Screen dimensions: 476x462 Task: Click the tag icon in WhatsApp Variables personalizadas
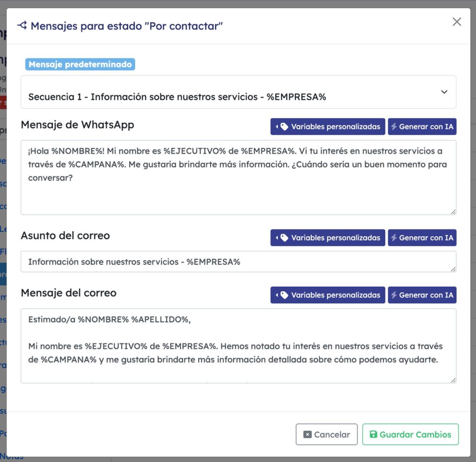pyautogui.click(x=284, y=127)
